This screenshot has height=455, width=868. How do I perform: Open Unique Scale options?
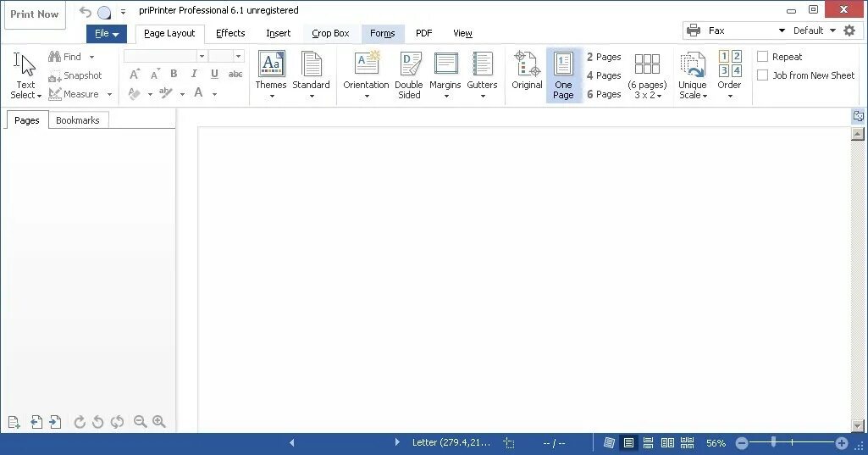693,75
